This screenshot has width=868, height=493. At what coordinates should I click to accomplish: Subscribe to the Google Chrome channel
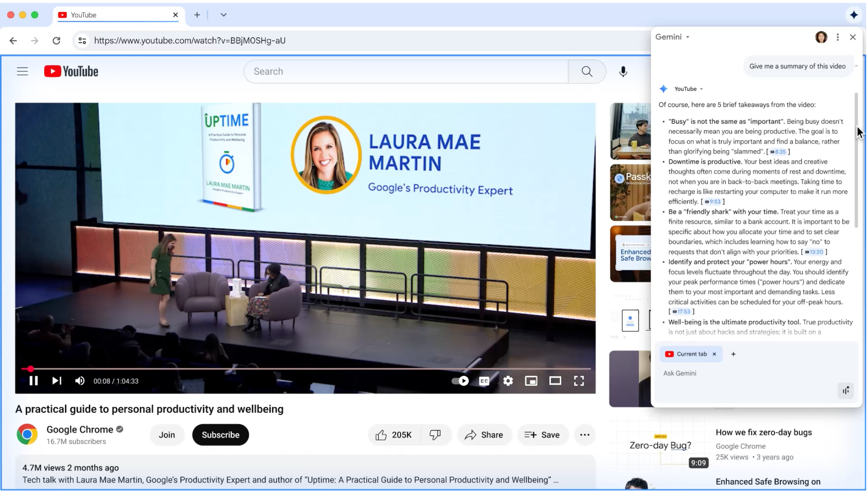click(220, 435)
